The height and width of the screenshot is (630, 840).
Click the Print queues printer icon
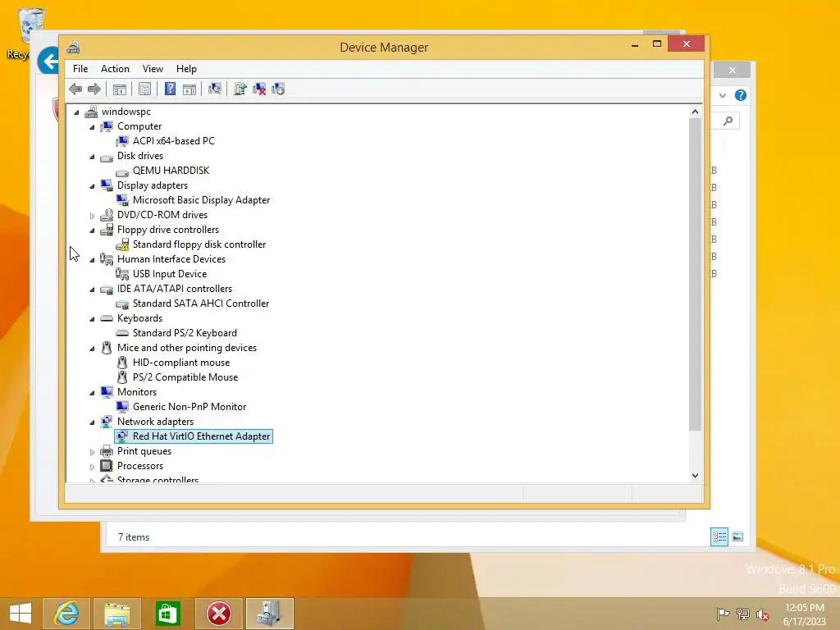click(x=107, y=451)
